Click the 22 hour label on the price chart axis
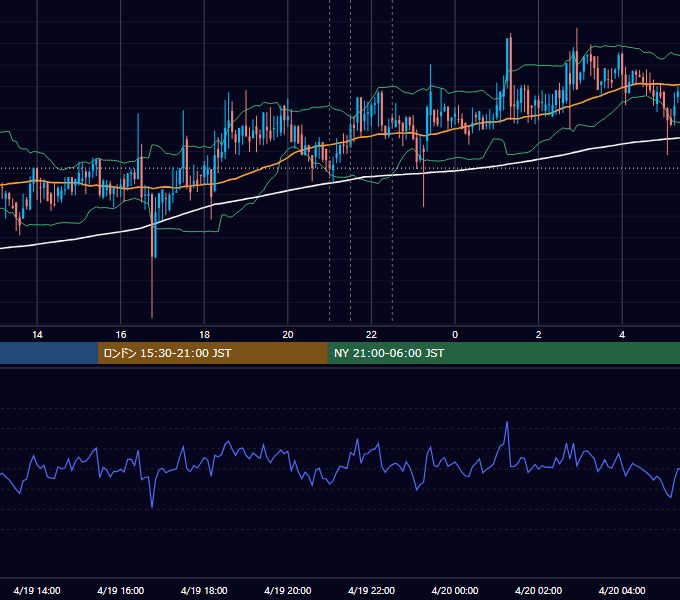Viewport: 680px width, 600px height. [x=371, y=335]
